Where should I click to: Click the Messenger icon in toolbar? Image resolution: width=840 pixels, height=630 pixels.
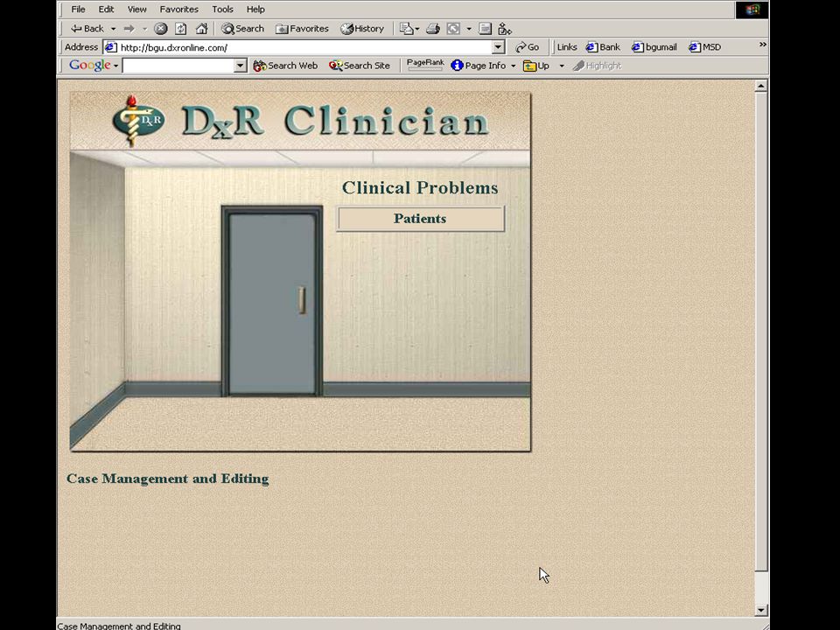(505, 29)
